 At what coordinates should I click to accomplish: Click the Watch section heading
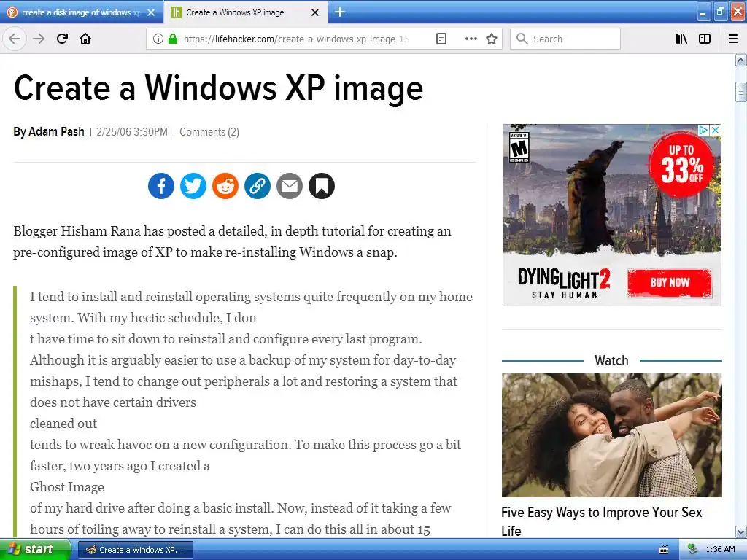(612, 360)
